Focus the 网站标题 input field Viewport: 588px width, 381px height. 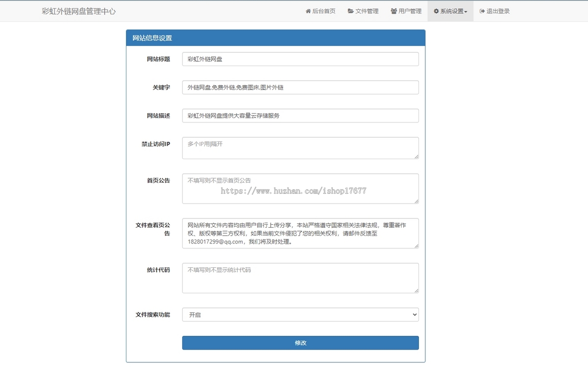(300, 59)
